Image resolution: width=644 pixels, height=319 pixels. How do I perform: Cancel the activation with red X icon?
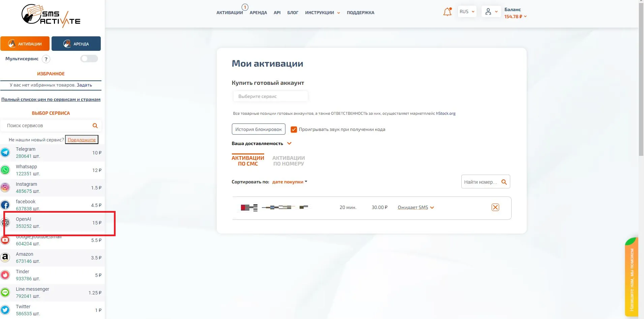tap(495, 207)
